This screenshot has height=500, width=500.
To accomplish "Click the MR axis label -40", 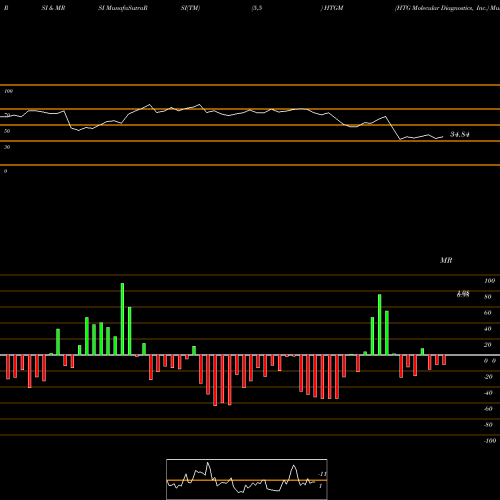I will click(x=488, y=393).
